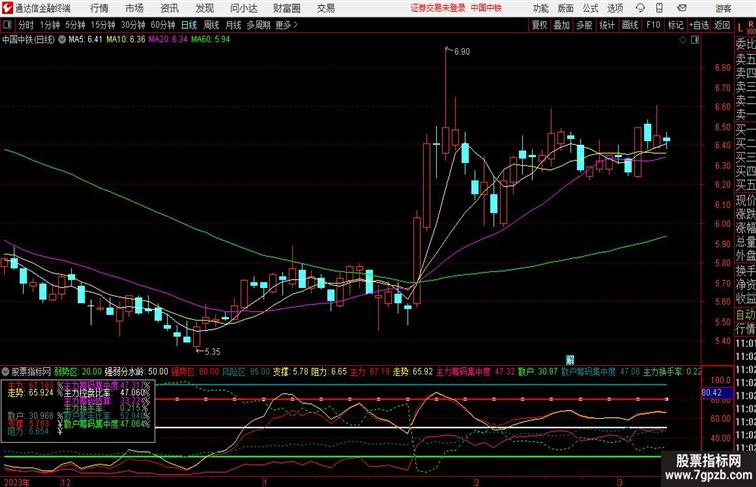Image resolution: width=756 pixels, height=487 pixels.
Task: Click the 统计 statistics toolbar button
Action: click(607, 25)
